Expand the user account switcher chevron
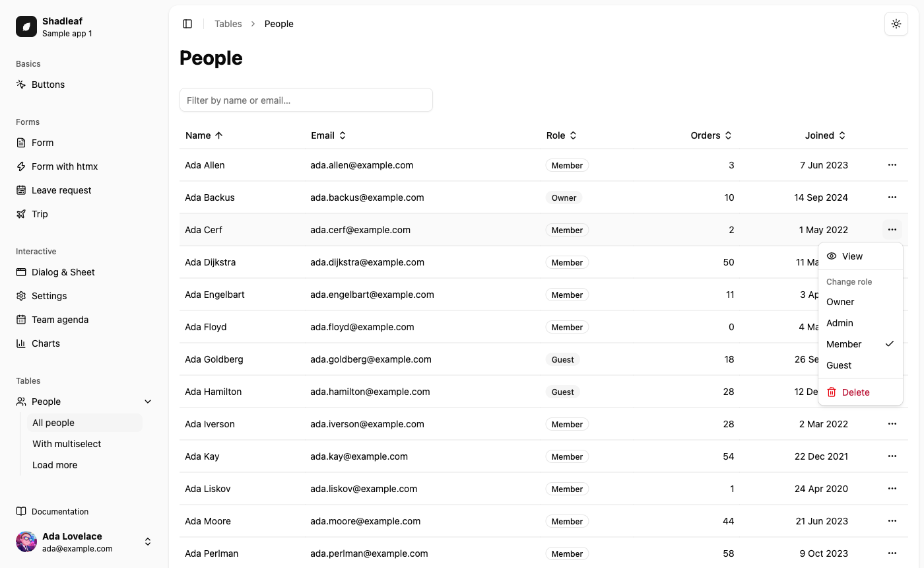This screenshot has width=924, height=568. 148,542
